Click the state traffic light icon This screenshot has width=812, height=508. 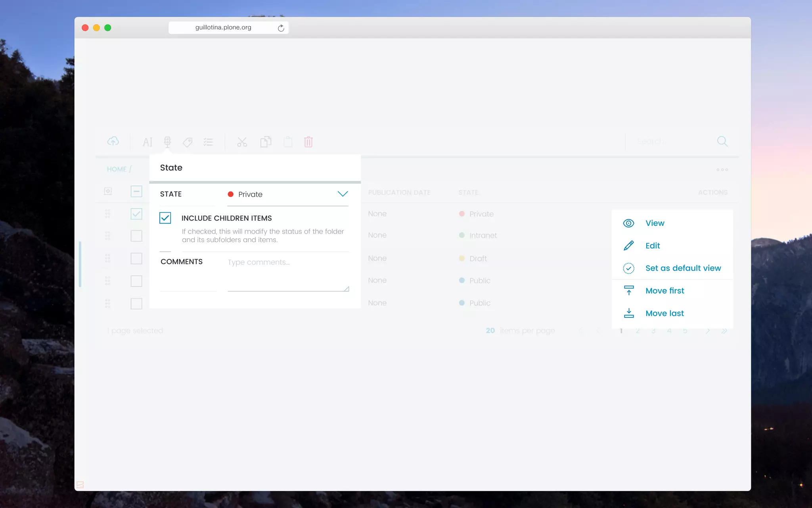[167, 142]
